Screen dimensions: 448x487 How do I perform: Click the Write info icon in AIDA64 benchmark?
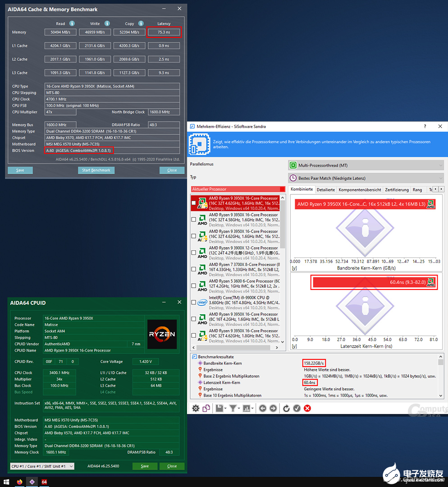107,23
